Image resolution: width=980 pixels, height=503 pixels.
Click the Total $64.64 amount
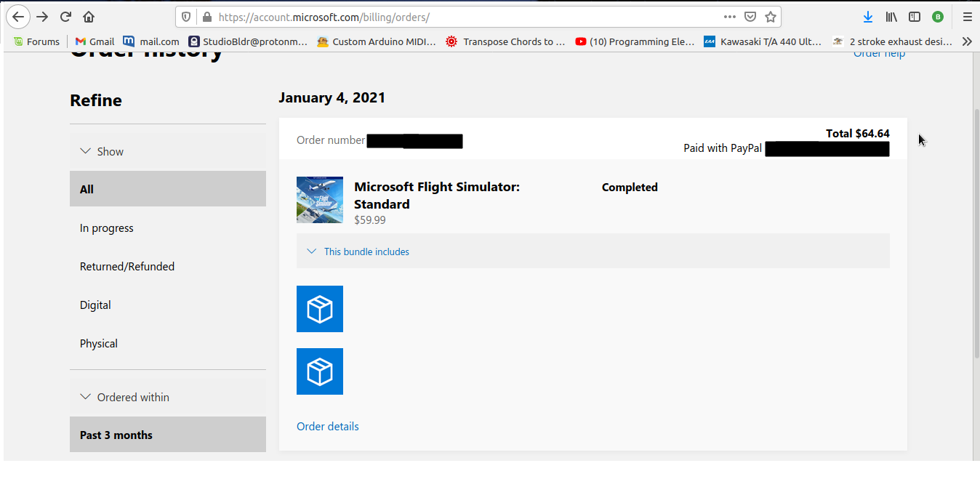click(858, 133)
